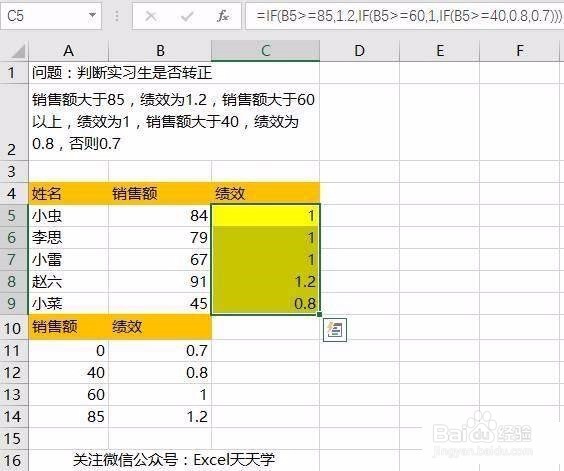Viewport: 564px width, 471px height.
Task: Select the name cell 李思
Action: coord(68,237)
